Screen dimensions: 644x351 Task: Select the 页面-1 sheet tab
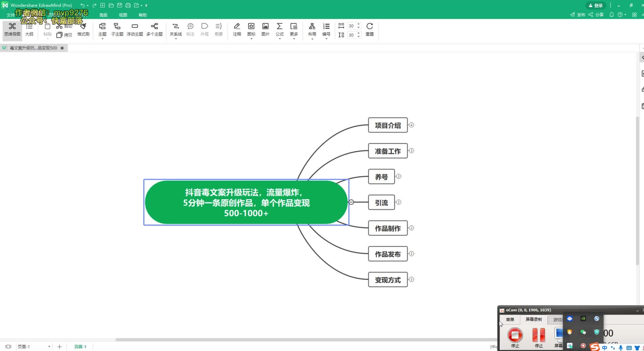pyautogui.click(x=80, y=347)
